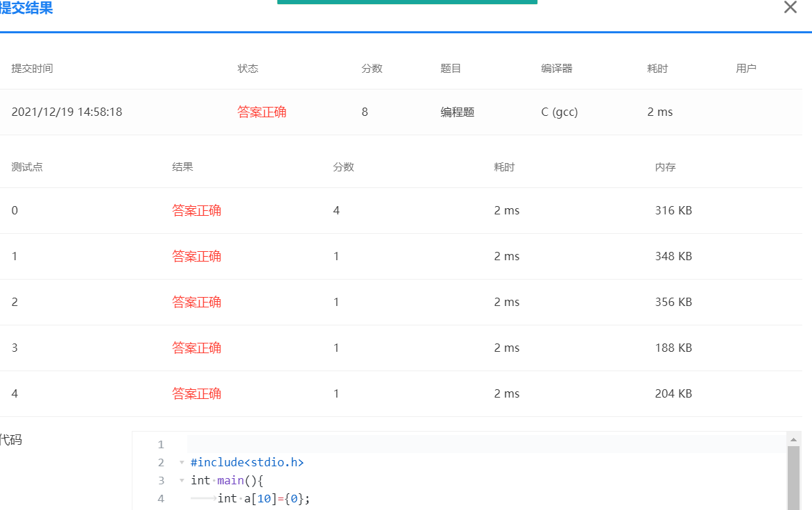This screenshot has height=510, width=812.
Task: Click 答案正确 on test point row 3
Action: (196, 348)
